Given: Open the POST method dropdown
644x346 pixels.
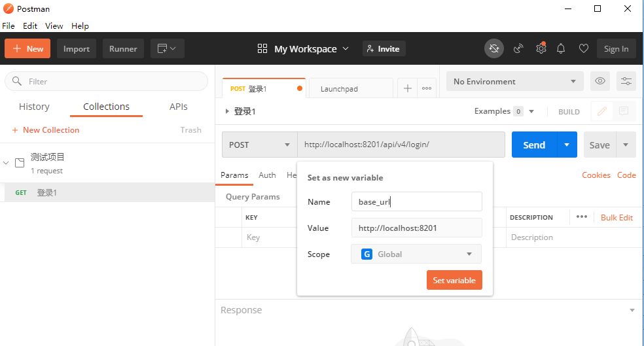Looking at the screenshot, I should tap(260, 145).
